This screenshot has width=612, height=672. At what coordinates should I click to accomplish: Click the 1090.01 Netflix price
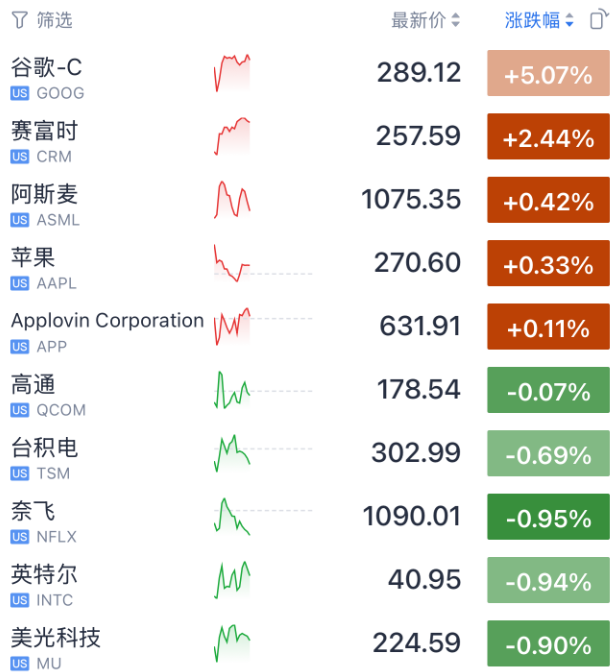411,517
